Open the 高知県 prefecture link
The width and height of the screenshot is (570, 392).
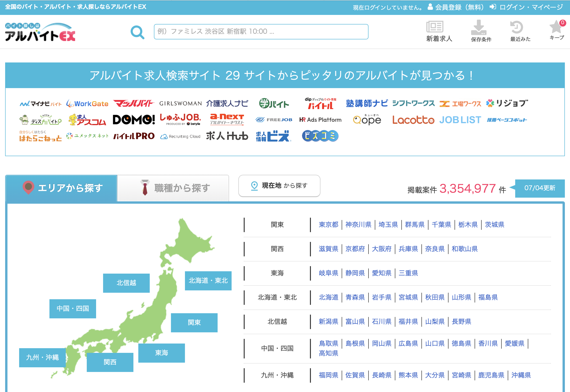328,354
